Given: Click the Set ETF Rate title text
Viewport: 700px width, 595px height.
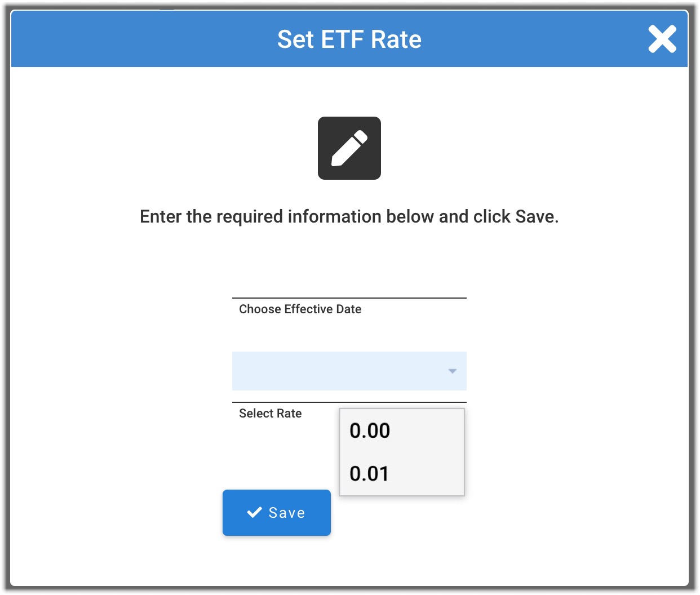Looking at the screenshot, I should [349, 39].
